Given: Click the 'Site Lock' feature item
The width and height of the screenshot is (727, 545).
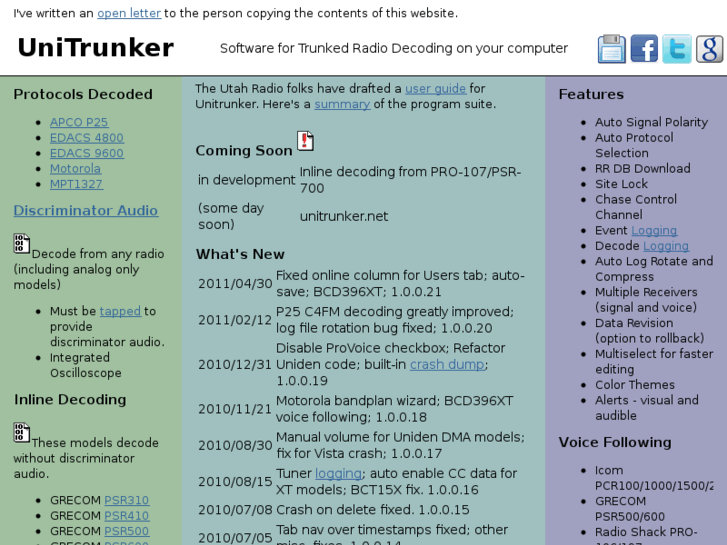Looking at the screenshot, I should coord(621,184).
